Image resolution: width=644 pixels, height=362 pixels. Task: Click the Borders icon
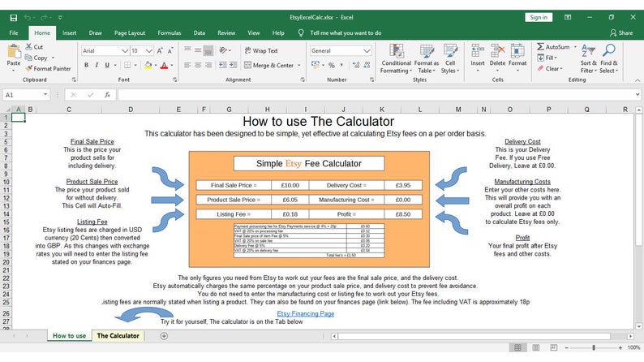pyautogui.click(x=127, y=65)
